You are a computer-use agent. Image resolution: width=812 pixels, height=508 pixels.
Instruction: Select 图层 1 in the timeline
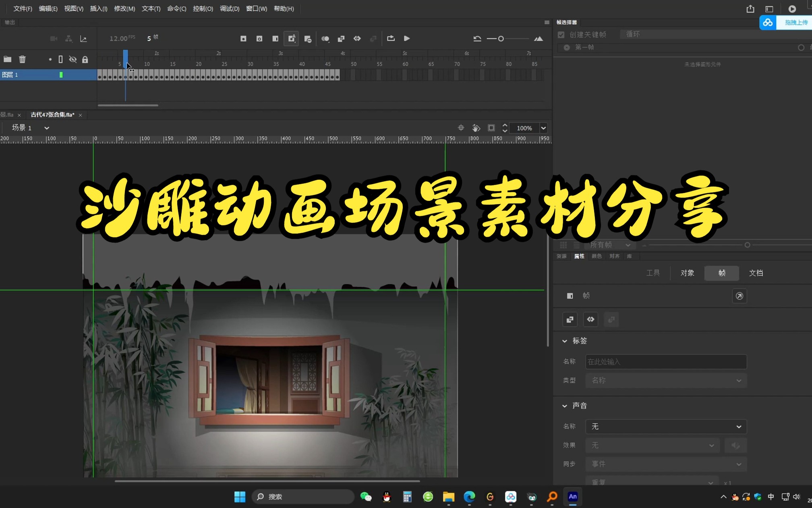pos(48,75)
